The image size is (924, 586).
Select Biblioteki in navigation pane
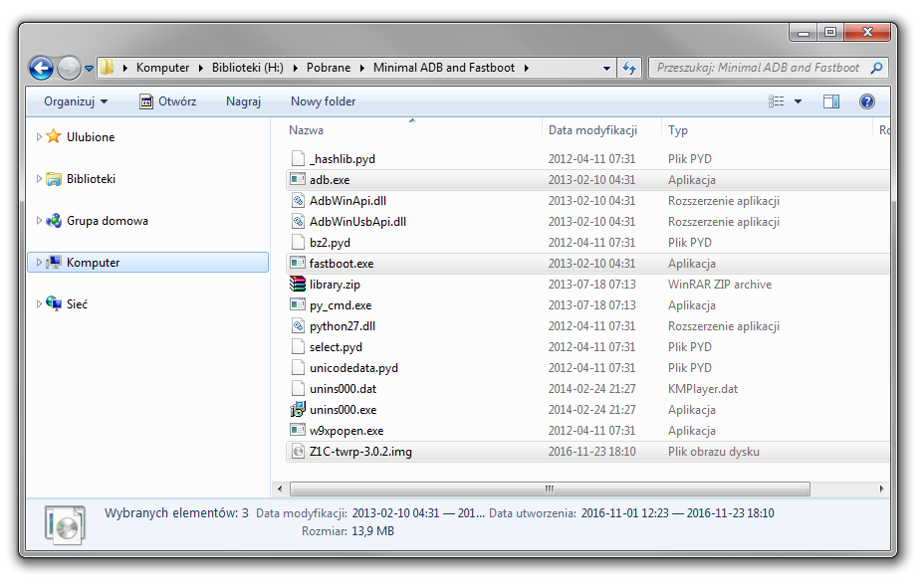91,178
